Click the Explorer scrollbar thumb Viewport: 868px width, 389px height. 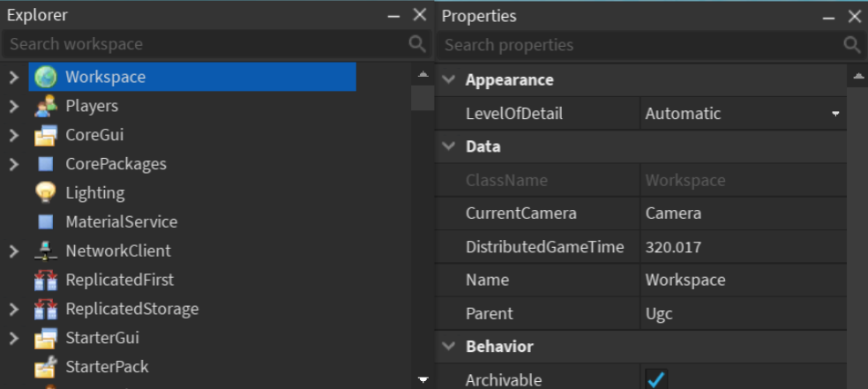[423, 98]
